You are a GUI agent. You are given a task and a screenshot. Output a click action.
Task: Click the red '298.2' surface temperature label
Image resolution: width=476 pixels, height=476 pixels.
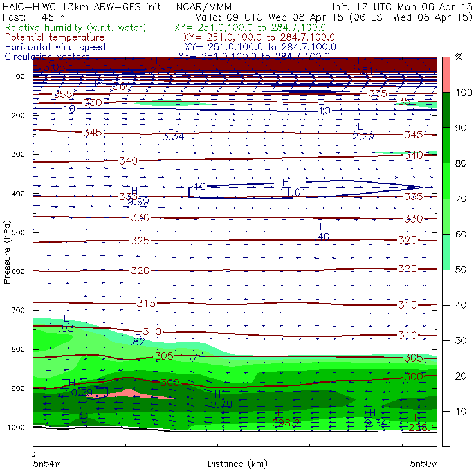(x=286, y=423)
